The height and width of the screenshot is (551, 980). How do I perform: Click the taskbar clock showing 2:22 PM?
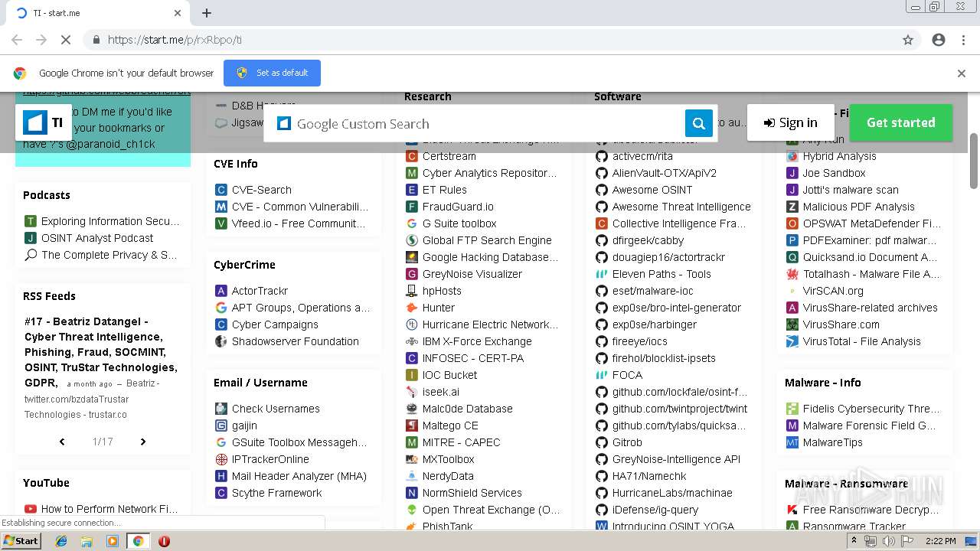point(940,541)
